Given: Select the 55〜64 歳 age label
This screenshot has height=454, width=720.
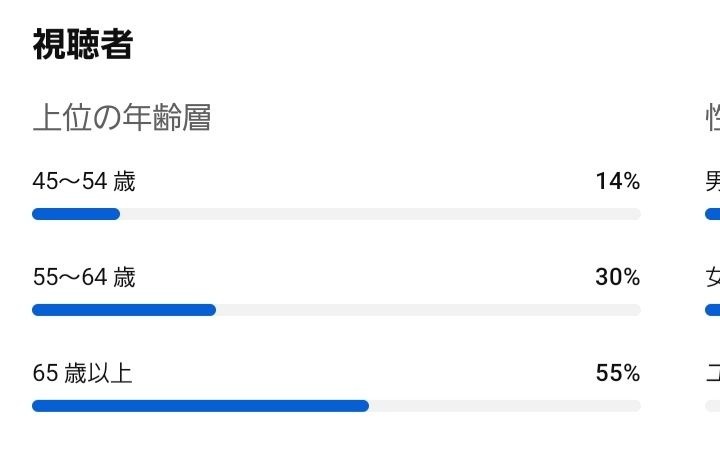Looking at the screenshot, I should [x=84, y=277].
